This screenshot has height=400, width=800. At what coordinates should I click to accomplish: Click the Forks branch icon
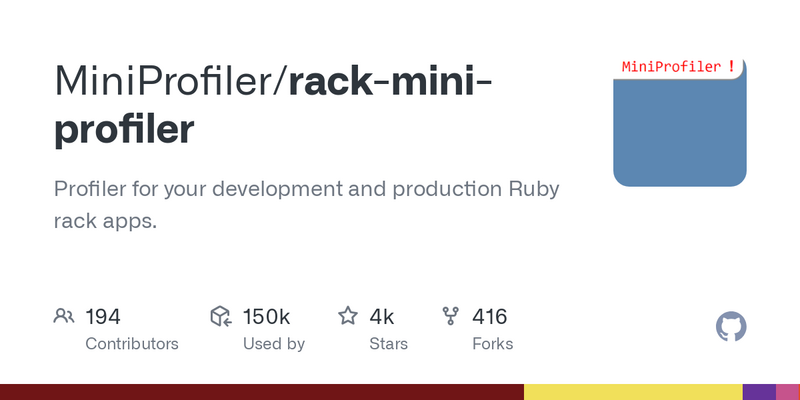pyautogui.click(x=451, y=316)
